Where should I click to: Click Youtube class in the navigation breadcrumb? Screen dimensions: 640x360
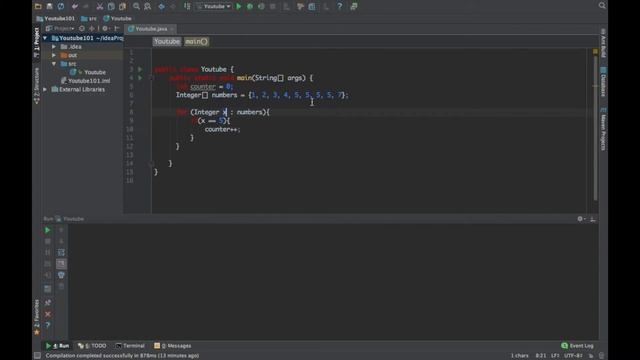point(118,18)
